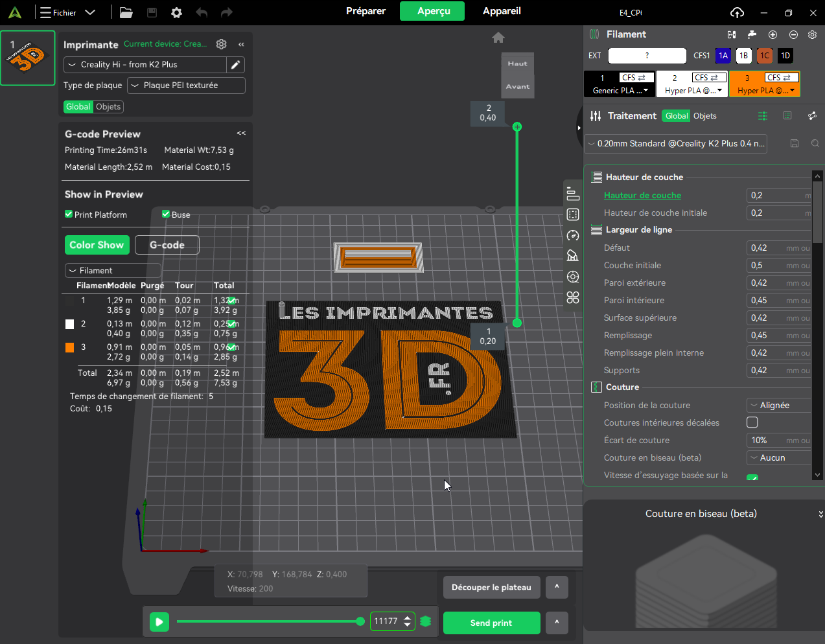Enable Coutures intérieures décalées checkbox
Screen dimensions: 825x644
point(752,422)
